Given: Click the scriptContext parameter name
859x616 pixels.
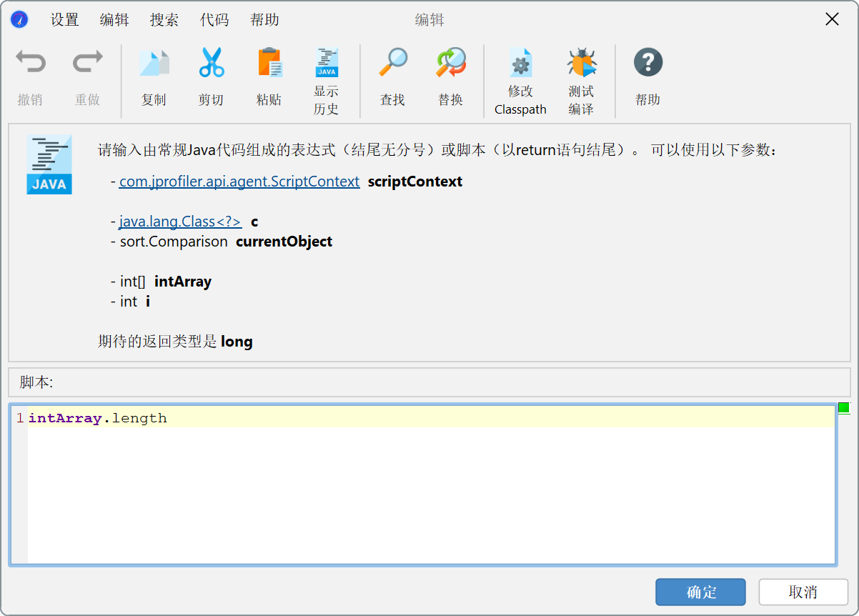Looking at the screenshot, I should tap(415, 182).
